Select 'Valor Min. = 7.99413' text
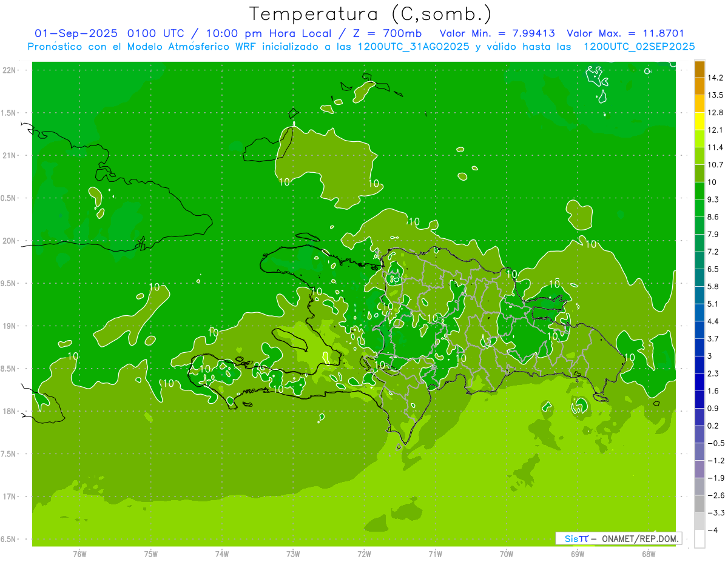 pyautogui.click(x=497, y=33)
